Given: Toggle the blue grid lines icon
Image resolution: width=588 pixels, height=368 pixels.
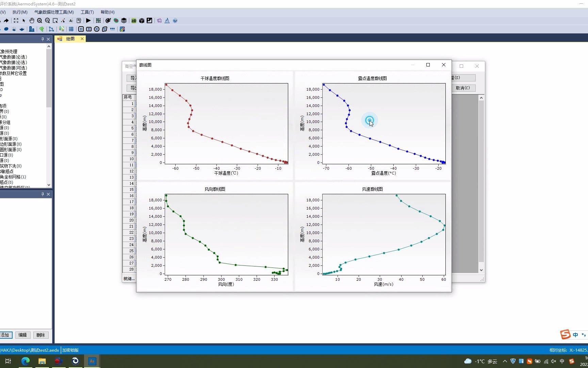Looking at the screenshot, I should (x=71, y=29).
